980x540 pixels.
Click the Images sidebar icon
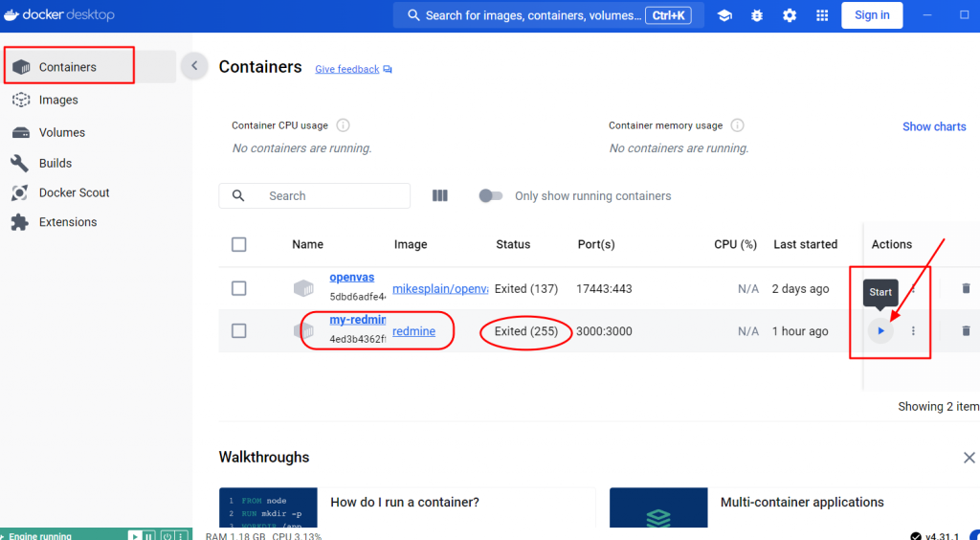[21, 100]
